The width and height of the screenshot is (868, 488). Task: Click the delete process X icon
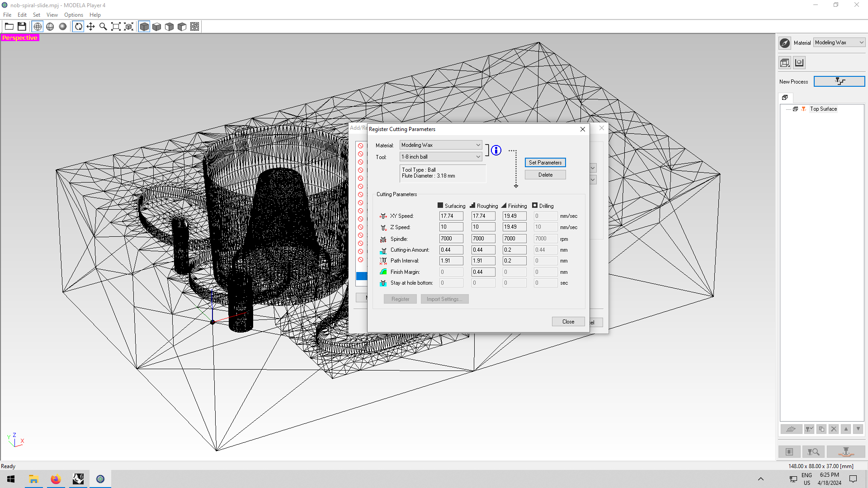click(x=834, y=429)
